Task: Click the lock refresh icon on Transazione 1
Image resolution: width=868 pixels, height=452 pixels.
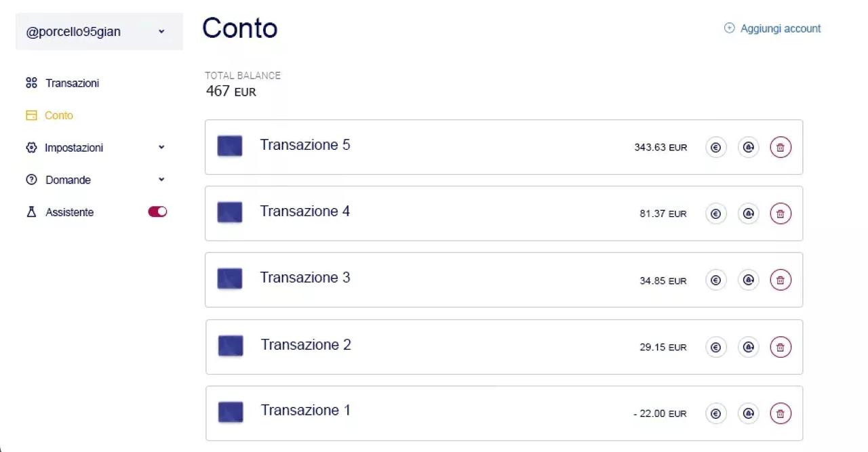Action: (748, 413)
